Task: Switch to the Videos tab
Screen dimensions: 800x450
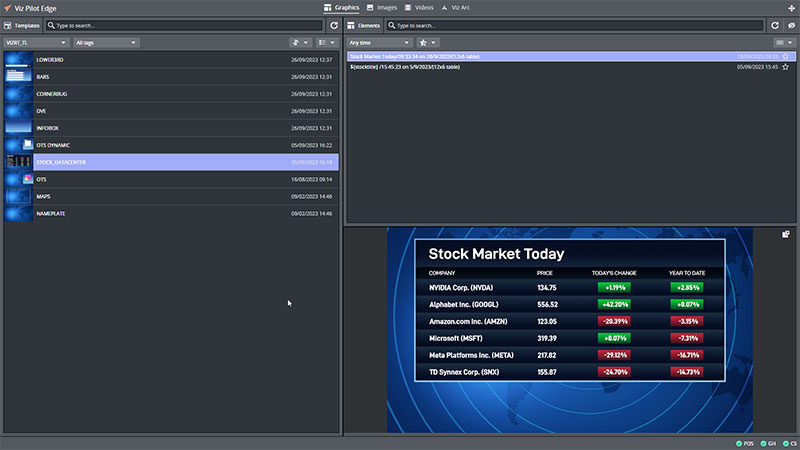Action: coord(419,8)
